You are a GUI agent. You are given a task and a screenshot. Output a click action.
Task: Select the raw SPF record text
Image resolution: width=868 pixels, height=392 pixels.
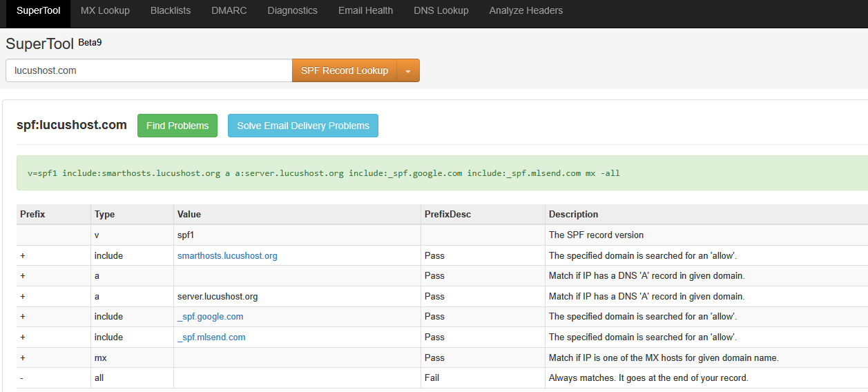324,173
